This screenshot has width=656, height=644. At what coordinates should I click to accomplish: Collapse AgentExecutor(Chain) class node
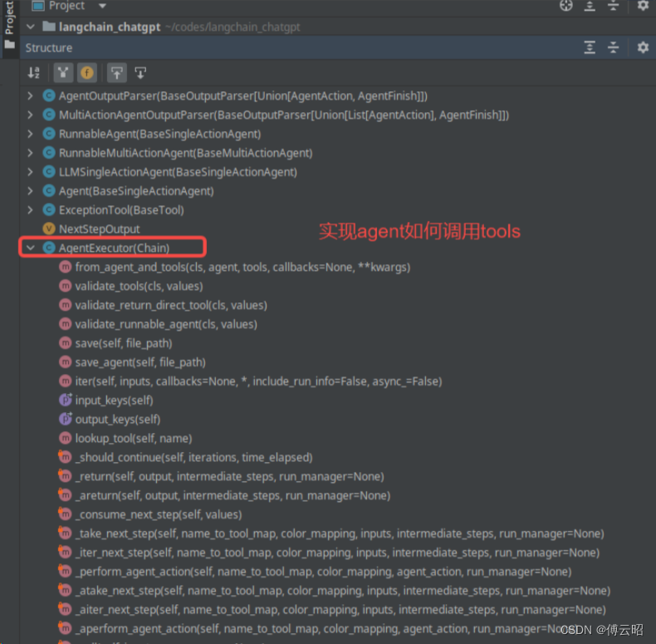pos(30,248)
